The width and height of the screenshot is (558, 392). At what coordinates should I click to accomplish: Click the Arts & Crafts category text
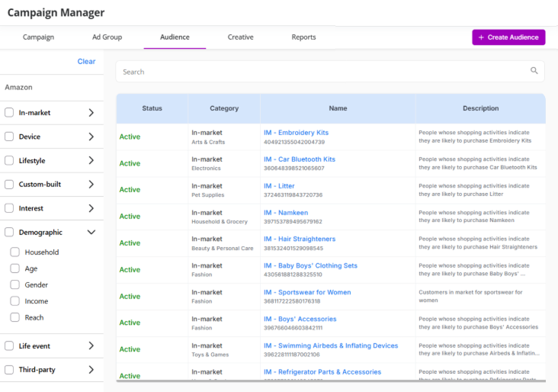(x=208, y=142)
